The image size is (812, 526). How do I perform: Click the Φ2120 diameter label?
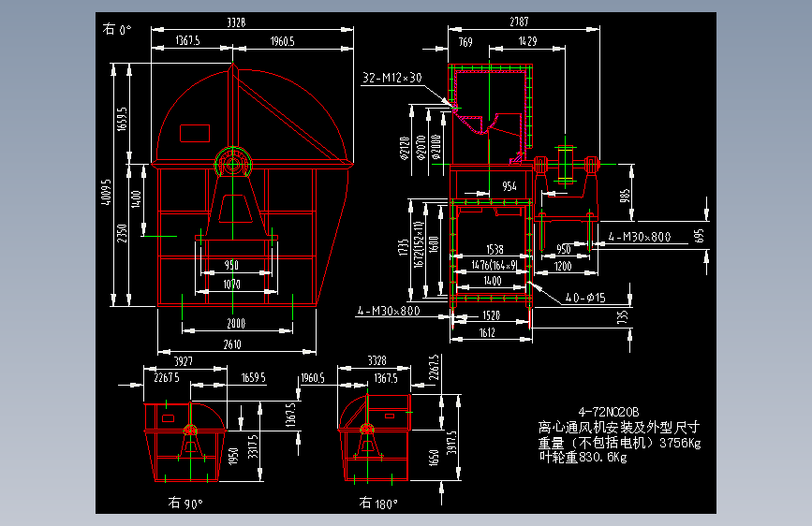[x=406, y=148]
